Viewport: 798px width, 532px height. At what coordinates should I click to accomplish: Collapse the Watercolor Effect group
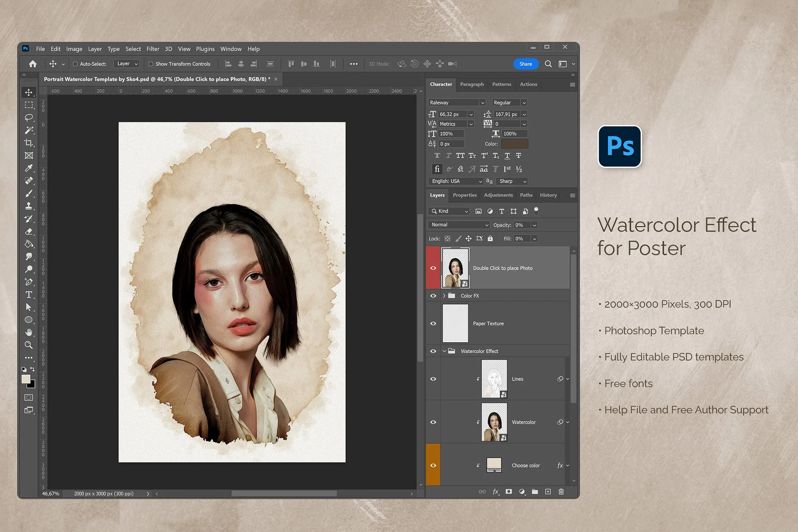(x=444, y=351)
